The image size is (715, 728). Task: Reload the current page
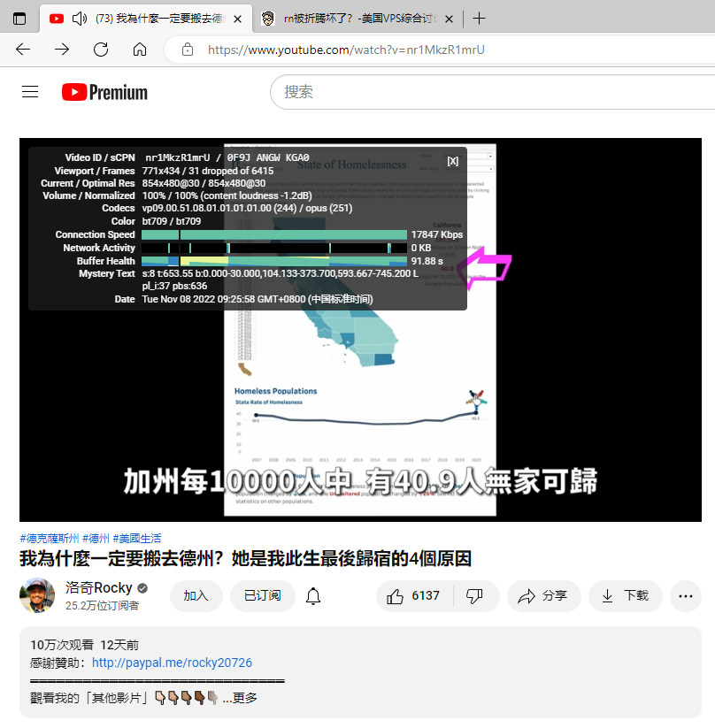101,50
